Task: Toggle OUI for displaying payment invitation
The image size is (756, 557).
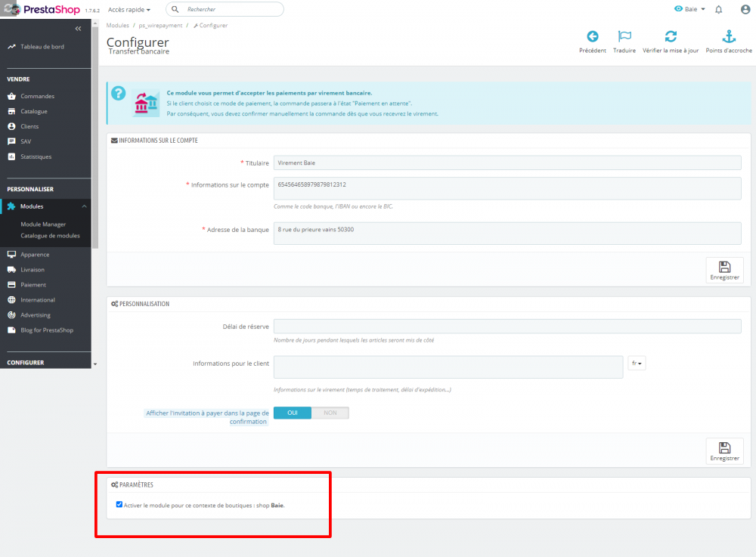Action: [x=292, y=413]
